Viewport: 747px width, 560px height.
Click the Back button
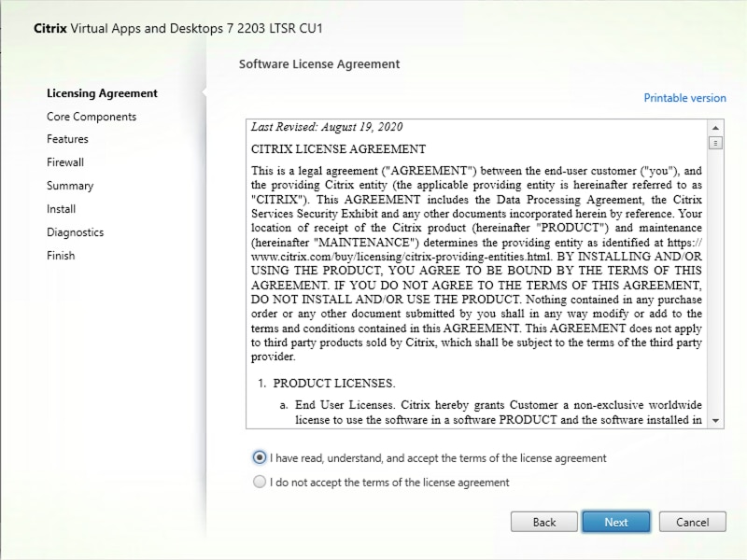click(x=543, y=522)
